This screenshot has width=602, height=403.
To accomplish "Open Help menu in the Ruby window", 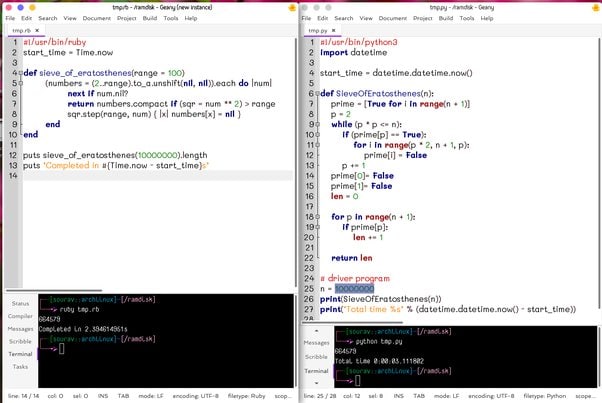I will click(191, 18).
